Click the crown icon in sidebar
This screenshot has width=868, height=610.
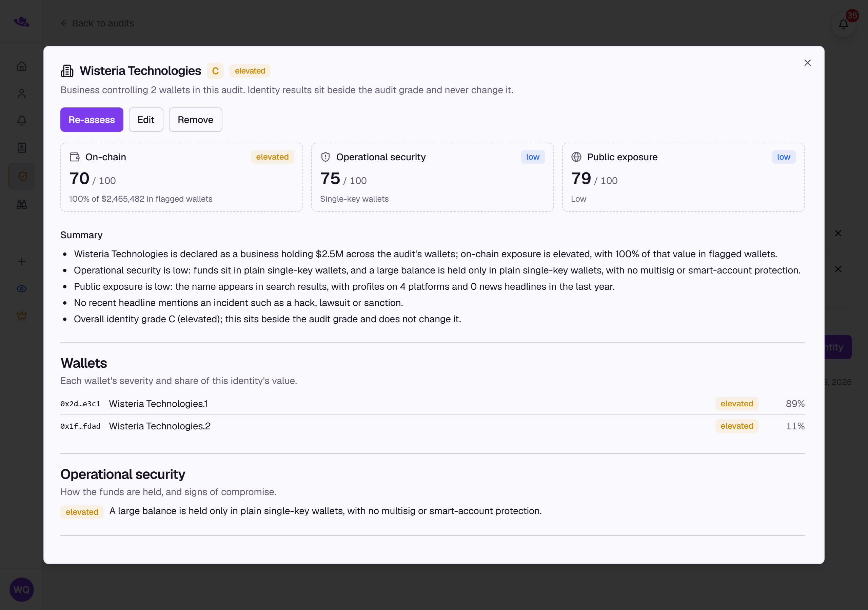(22, 316)
